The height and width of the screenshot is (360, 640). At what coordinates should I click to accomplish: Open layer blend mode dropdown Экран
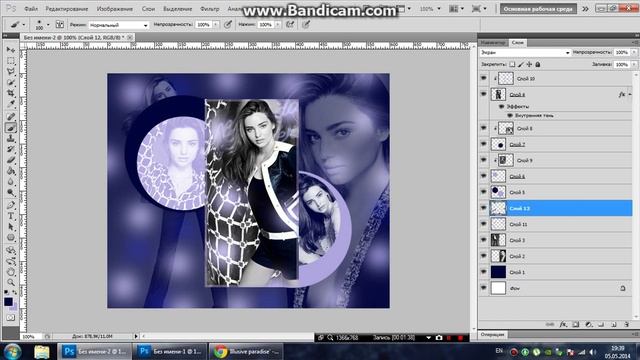pyautogui.click(x=525, y=52)
